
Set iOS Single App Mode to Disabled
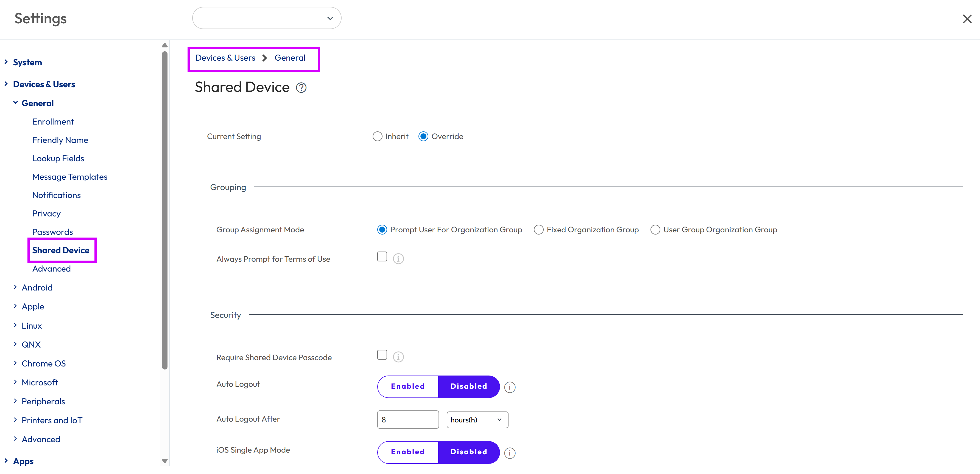pyautogui.click(x=469, y=452)
